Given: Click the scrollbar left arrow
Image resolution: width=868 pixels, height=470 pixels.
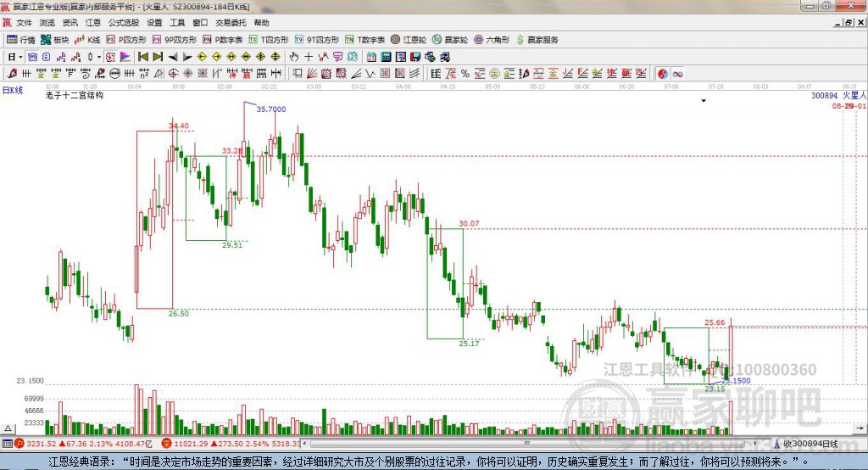Looking at the screenshot, I should click(x=305, y=444).
